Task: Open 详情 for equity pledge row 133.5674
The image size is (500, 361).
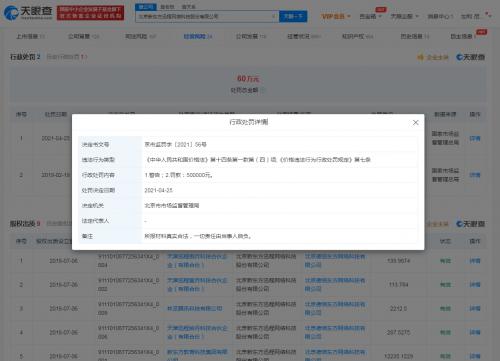Action: [x=475, y=261]
